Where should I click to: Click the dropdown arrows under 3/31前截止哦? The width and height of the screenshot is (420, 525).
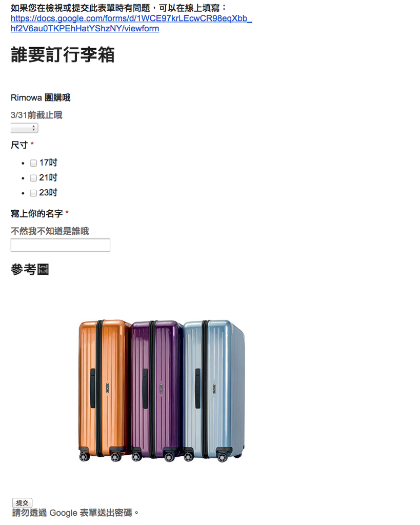click(x=33, y=128)
